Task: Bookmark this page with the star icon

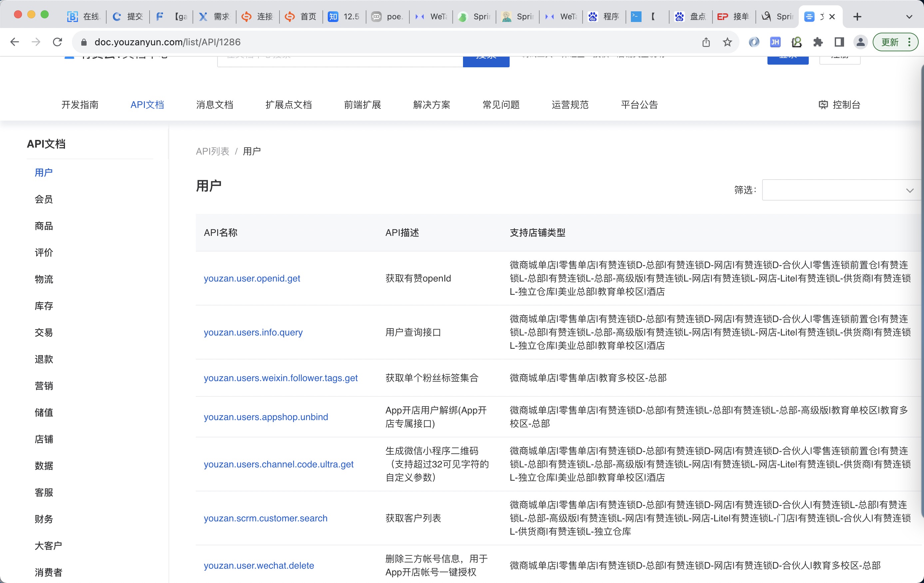Action: (727, 42)
